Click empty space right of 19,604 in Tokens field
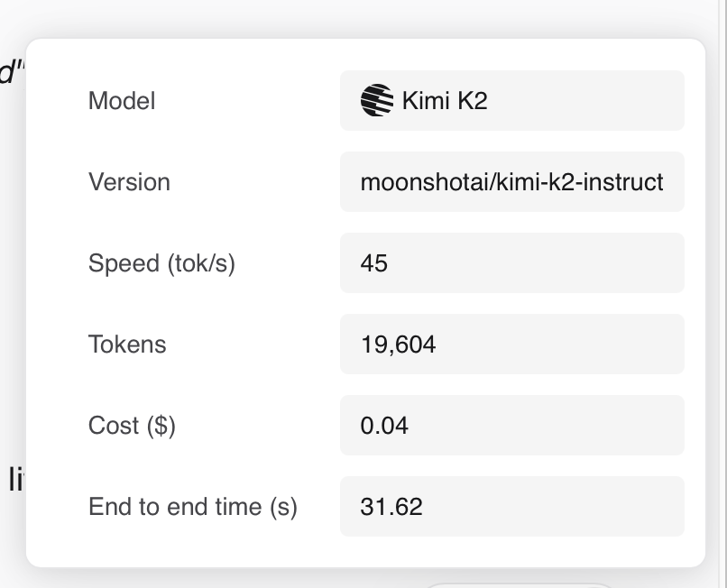Viewport: 727px width, 588px height. [x=559, y=345]
